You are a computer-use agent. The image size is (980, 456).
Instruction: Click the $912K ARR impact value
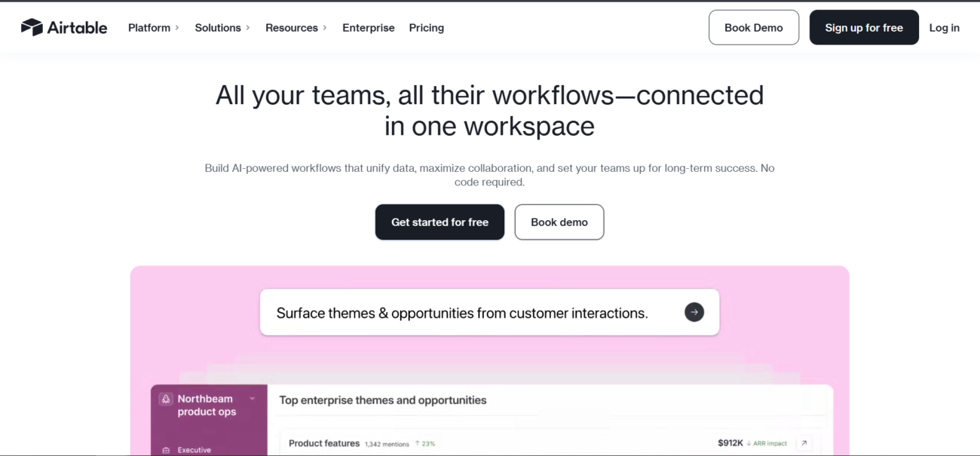coord(730,443)
